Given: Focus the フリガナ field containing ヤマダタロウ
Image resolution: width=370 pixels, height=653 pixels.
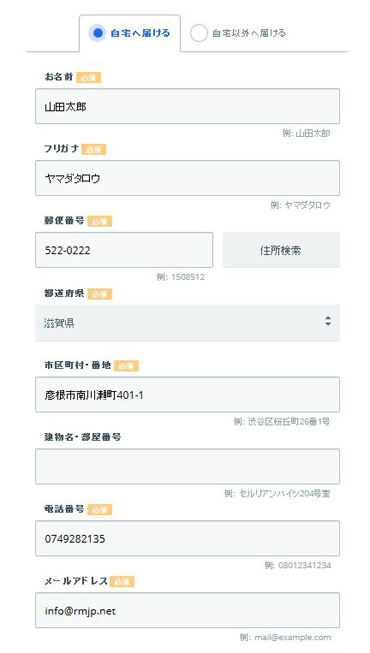Looking at the screenshot, I should click(x=188, y=178).
